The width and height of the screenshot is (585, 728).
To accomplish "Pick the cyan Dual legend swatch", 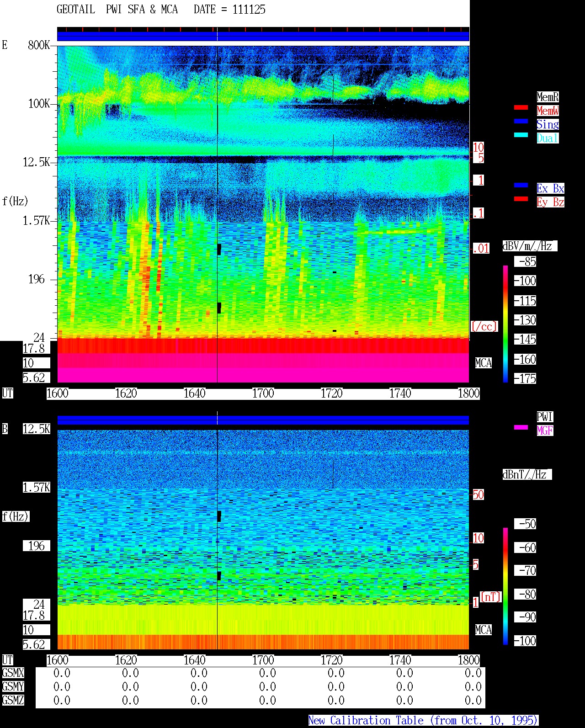I will click(521, 135).
